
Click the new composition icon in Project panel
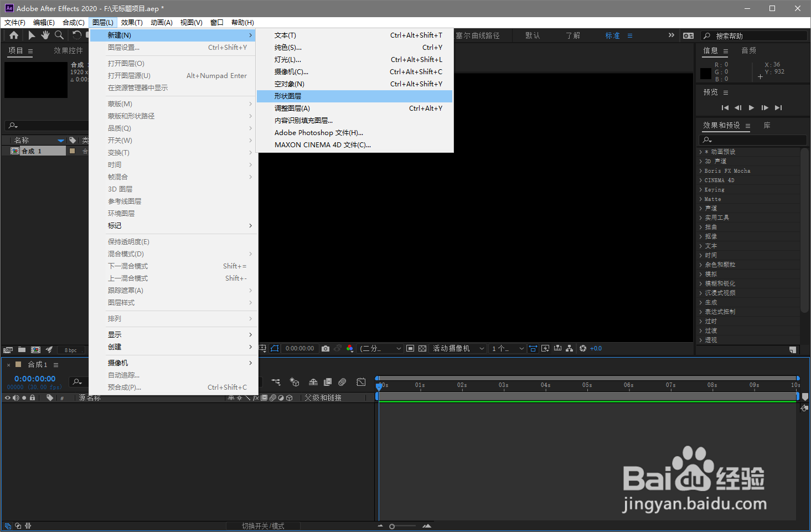pyautogui.click(x=36, y=350)
